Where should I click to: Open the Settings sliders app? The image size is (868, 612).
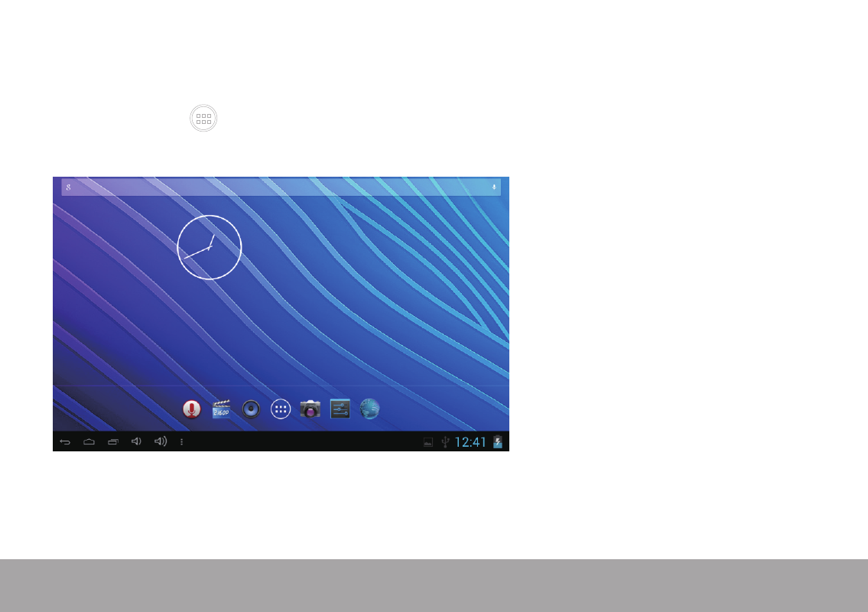pos(340,409)
